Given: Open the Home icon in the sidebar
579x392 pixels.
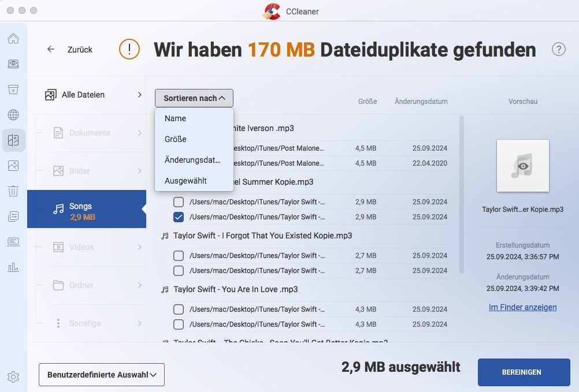Looking at the screenshot, I should point(13,38).
